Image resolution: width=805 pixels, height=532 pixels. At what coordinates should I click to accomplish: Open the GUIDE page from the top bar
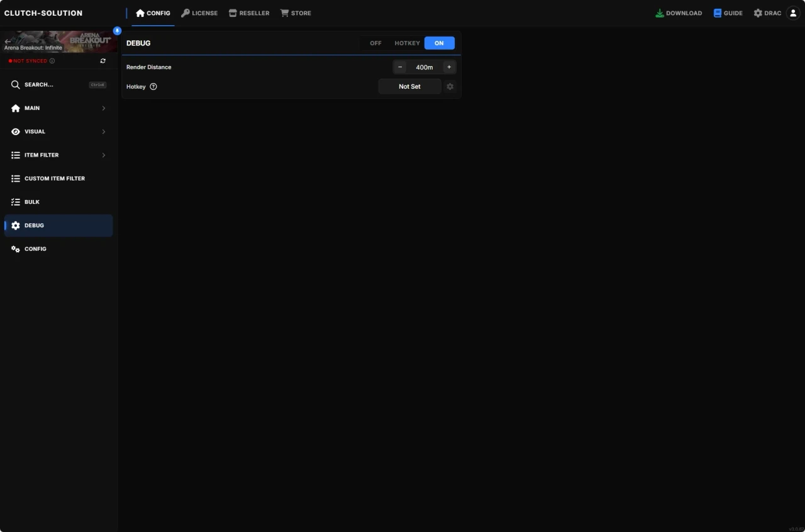point(728,13)
